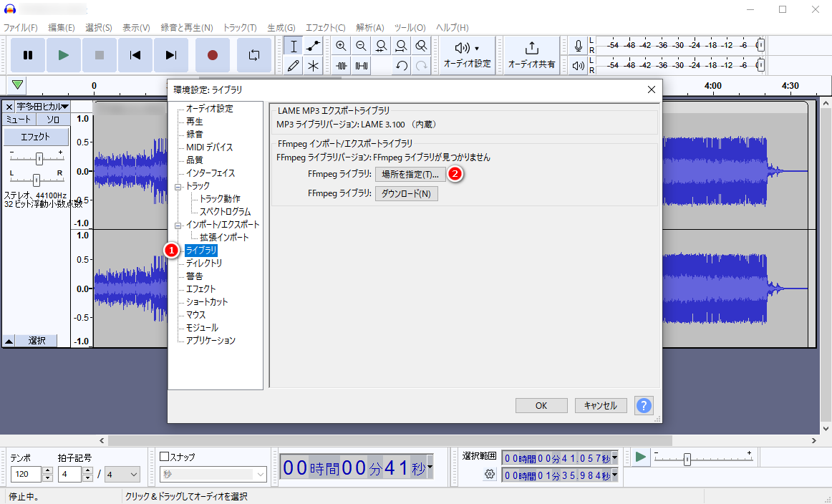Click the track L/R pan slider

36,180
